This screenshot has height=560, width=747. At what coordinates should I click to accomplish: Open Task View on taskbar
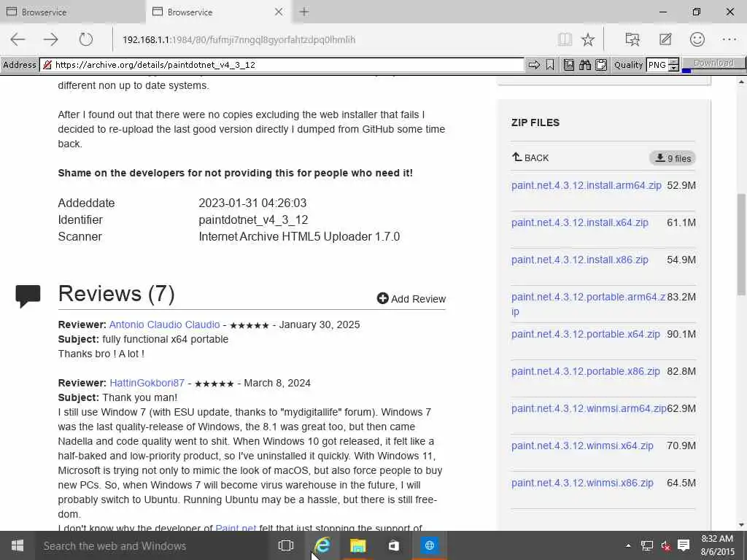point(286,545)
